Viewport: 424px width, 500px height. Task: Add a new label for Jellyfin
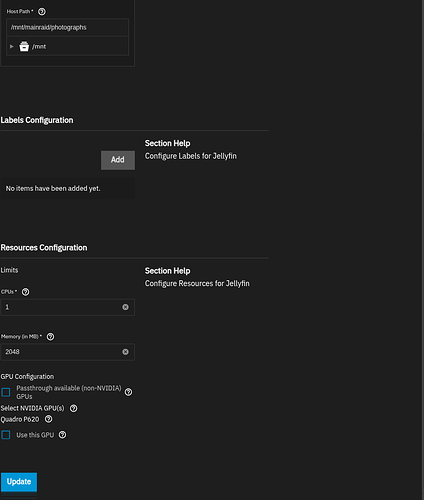[118, 160]
